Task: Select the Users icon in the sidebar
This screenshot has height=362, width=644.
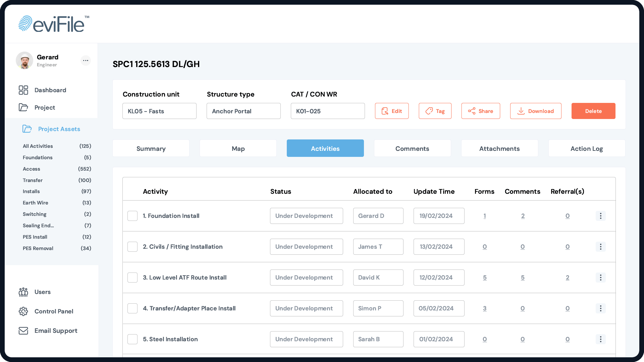Action: 23,292
